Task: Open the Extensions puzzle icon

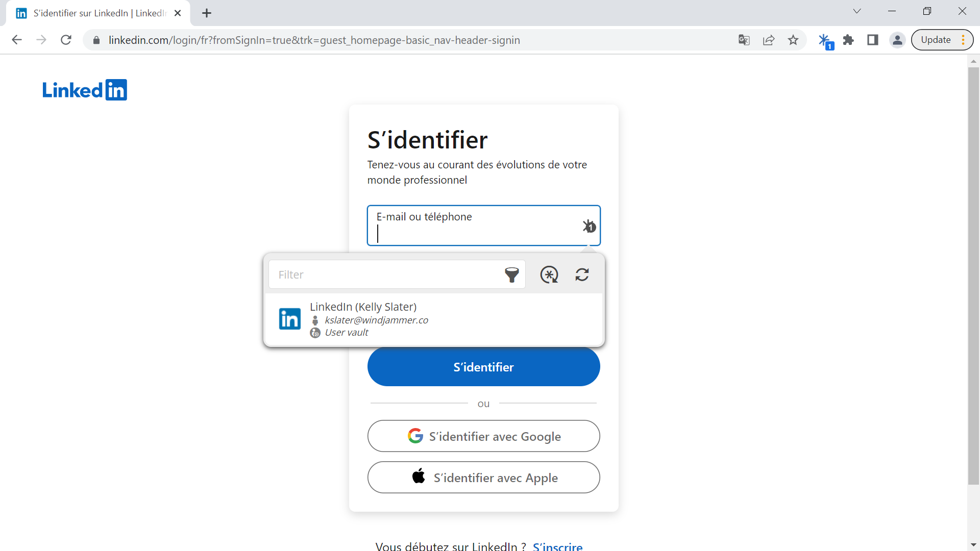Action: (848, 40)
